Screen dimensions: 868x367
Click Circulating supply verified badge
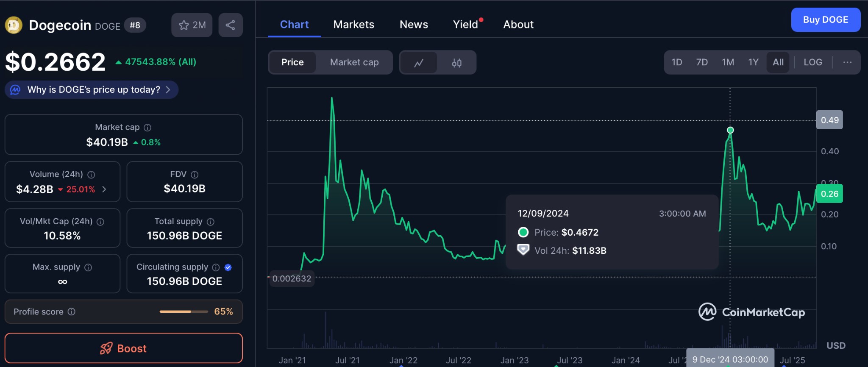click(228, 267)
